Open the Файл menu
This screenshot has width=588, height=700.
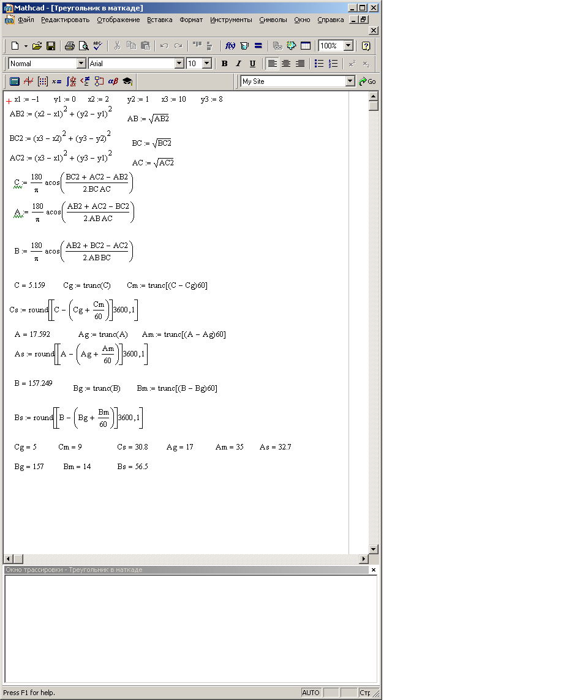[26, 20]
